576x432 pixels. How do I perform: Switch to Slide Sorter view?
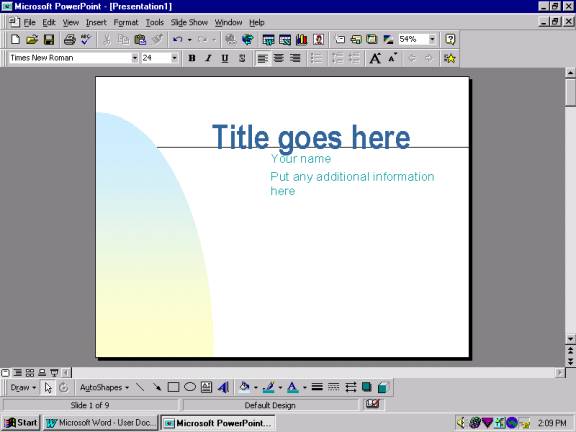point(30,373)
